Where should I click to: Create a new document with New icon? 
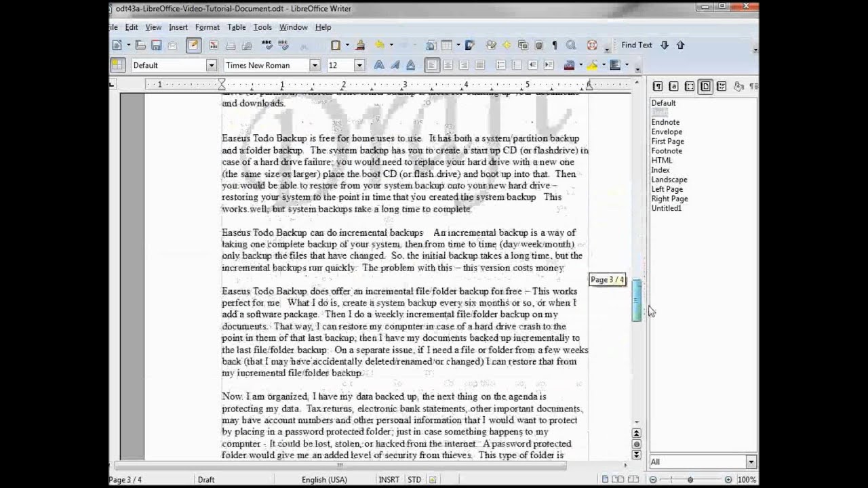coord(117,45)
